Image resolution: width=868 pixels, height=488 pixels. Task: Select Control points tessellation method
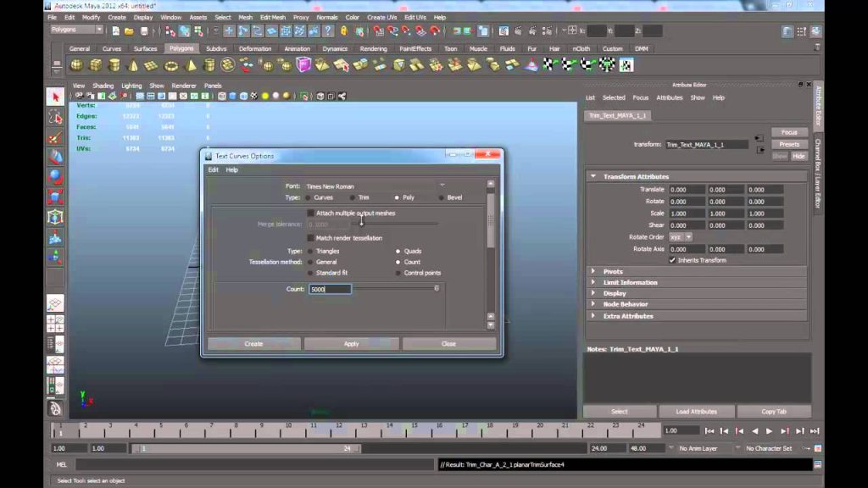click(x=398, y=273)
